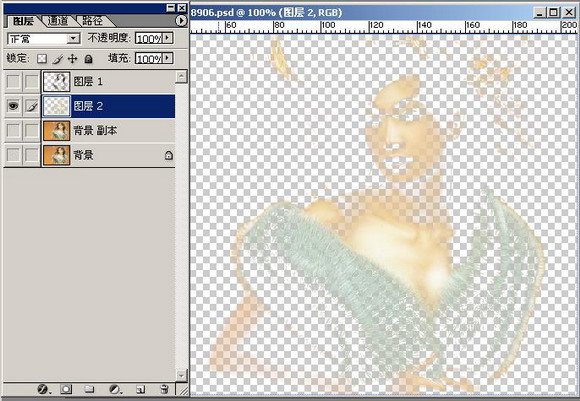580x401 pixels.
Task: Create a new layer set folder
Action: point(89,389)
